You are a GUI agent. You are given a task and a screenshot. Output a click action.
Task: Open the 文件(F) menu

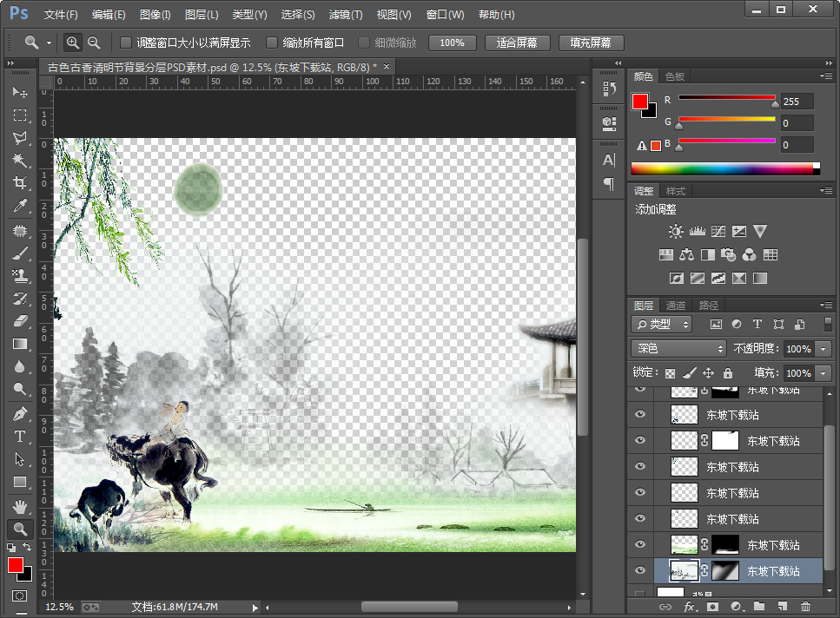[61, 15]
